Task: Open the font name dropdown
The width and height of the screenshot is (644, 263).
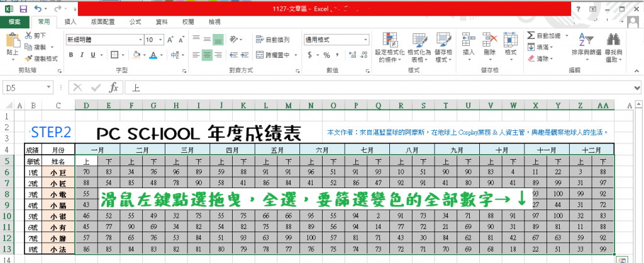Action: (140, 40)
